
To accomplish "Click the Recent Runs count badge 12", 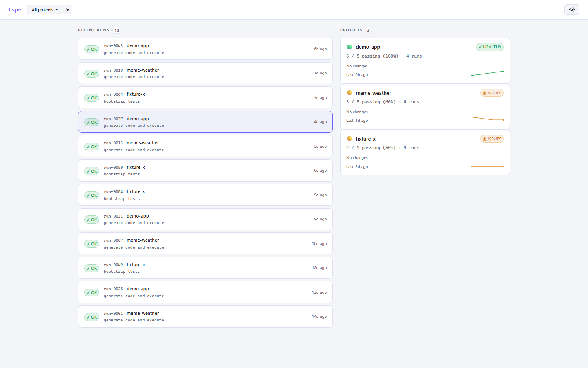I will (117, 30).
